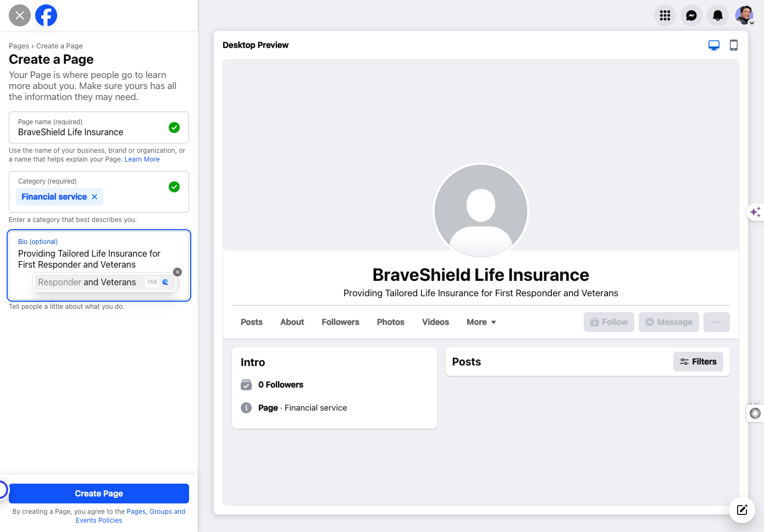
Task: Click the Message button in preview
Action: (x=669, y=322)
